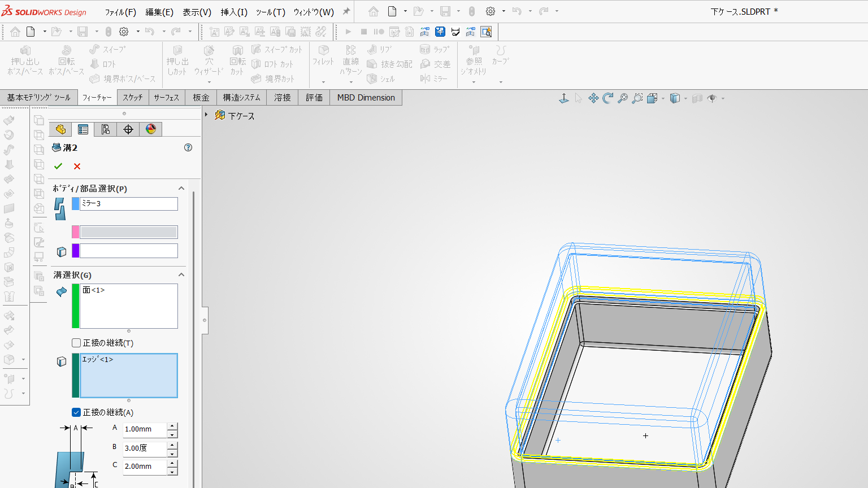The width and height of the screenshot is (868, 488).
Task: Open 穴ウィザード hole wizard tool
Action: coord(209,61)
